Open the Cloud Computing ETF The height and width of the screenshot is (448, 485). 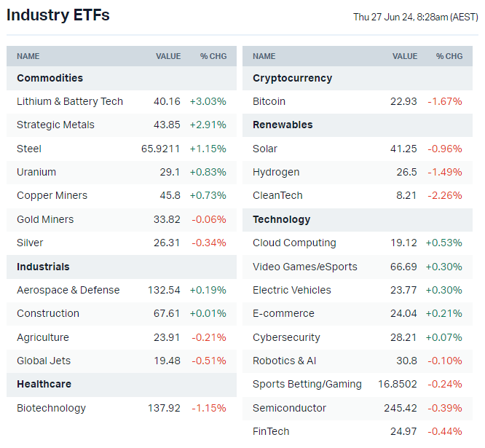point(294,243)
